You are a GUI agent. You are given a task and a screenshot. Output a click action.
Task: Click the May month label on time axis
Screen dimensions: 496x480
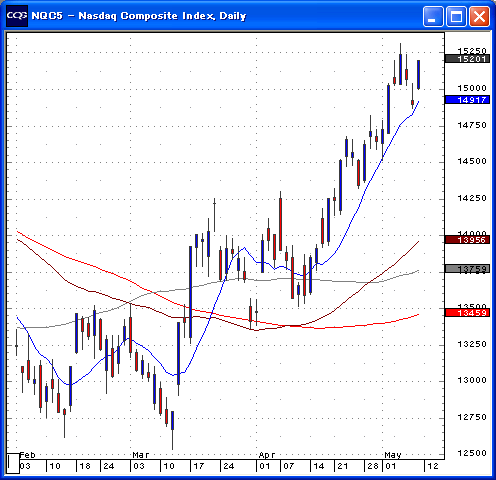(393, 455)
